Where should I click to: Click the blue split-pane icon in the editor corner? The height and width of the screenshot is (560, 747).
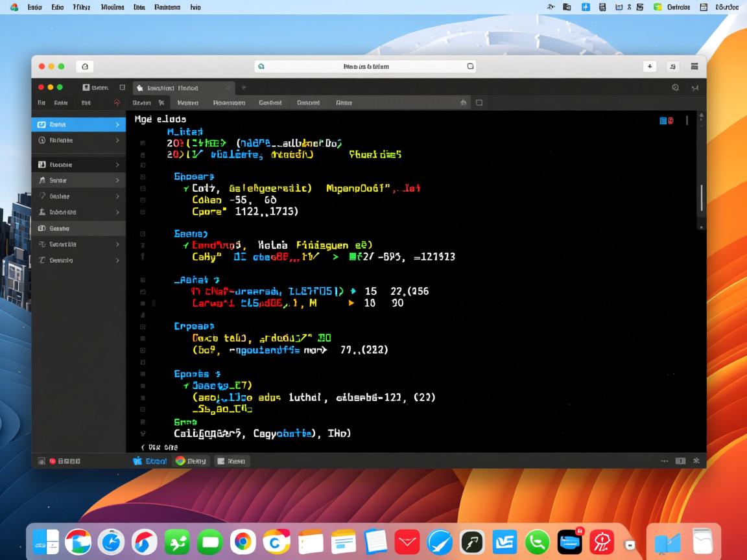[666, 121]
